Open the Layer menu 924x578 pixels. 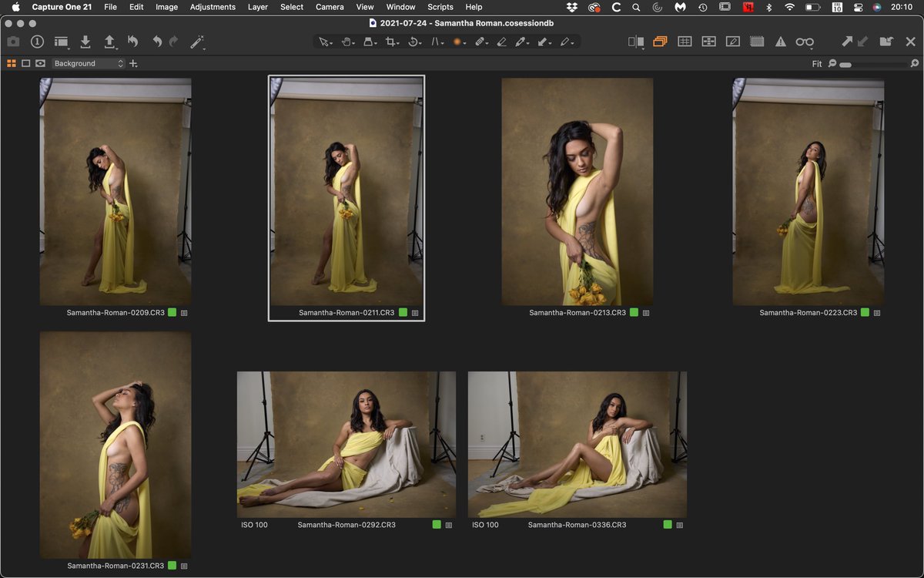pyautogui.click(x=258, y=7)
